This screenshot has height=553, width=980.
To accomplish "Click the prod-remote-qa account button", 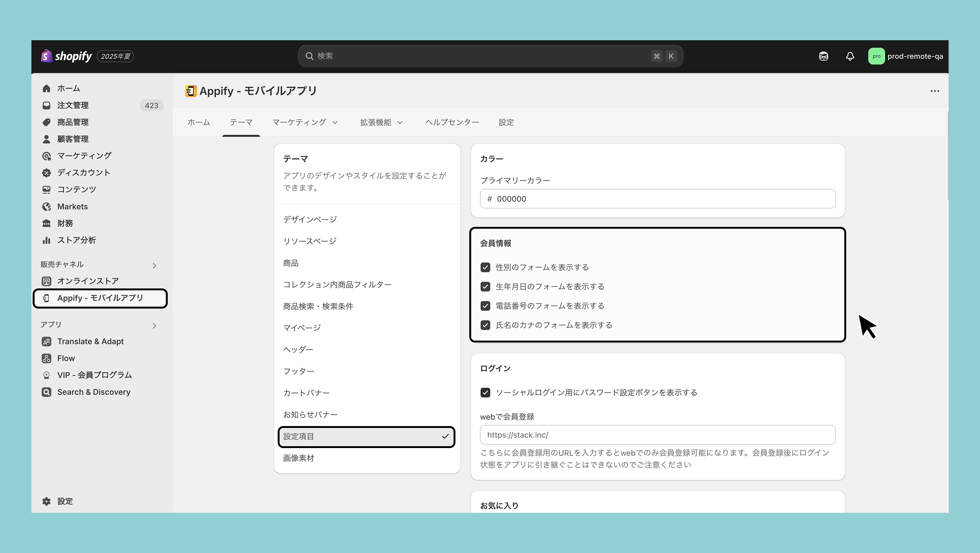I will tap(906, 56).
